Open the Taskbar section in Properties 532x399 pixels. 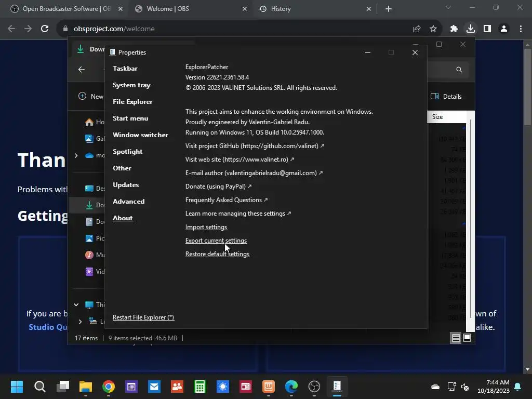125,68
